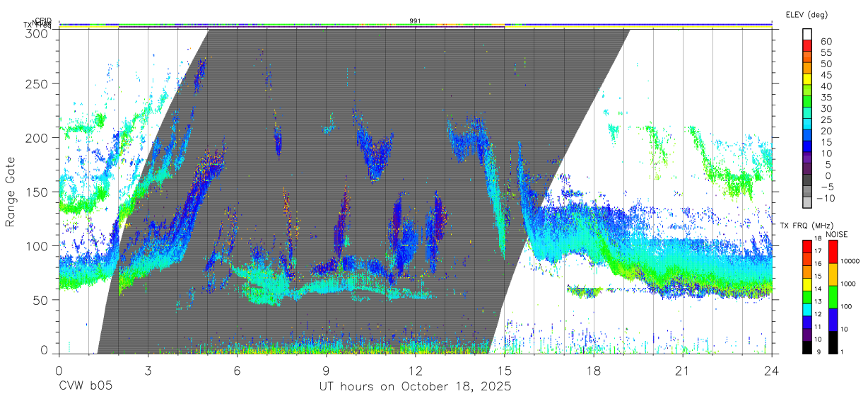Click x-axis tick label '6'
The image size is (868, 401).
pos(237,371)
